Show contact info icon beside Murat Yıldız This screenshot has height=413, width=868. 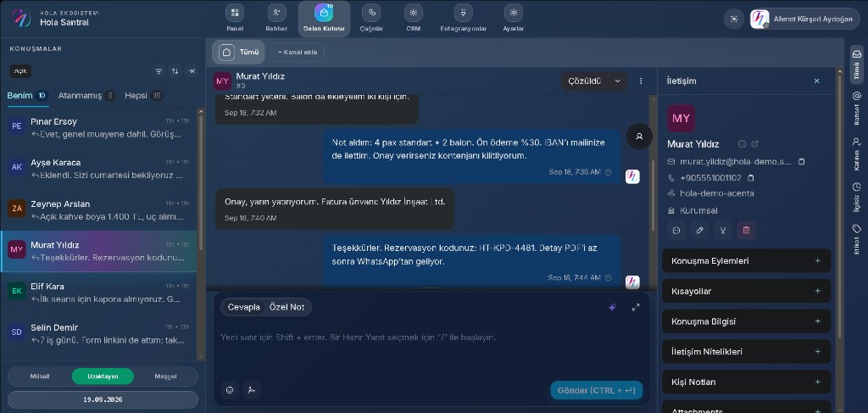[743, 144]
